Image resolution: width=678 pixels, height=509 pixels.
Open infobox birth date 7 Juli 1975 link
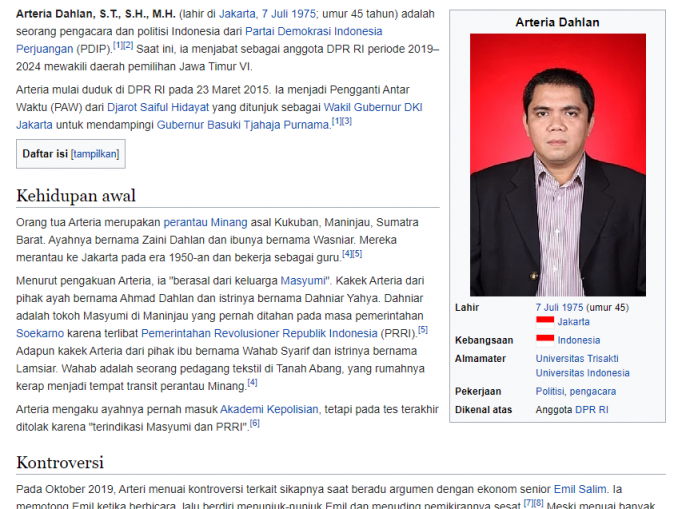tap(559, 307)
